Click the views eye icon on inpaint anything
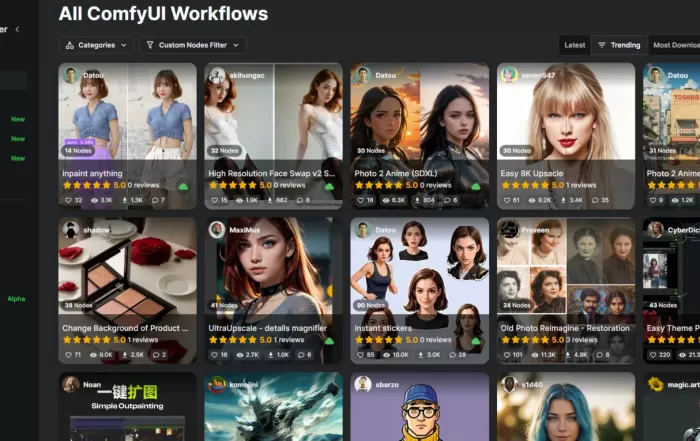The width and height of the screenshot is (700, 441). [95, 200]
